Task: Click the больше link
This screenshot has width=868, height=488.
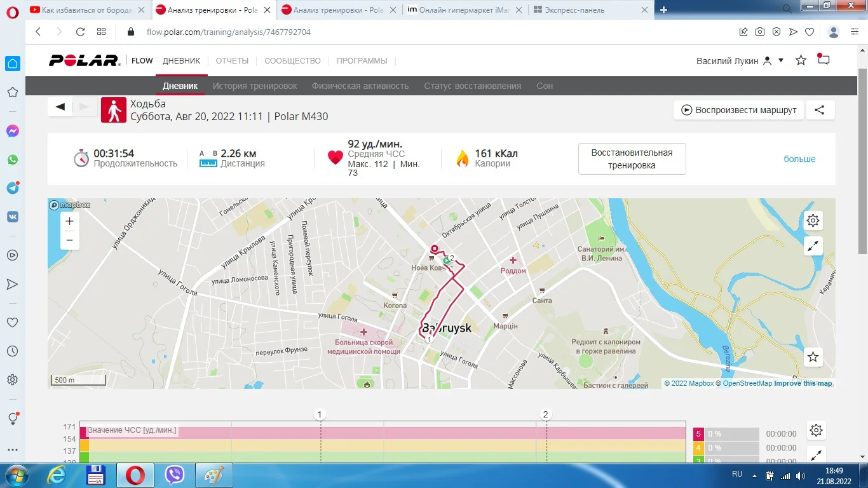Action: point(799,159)
